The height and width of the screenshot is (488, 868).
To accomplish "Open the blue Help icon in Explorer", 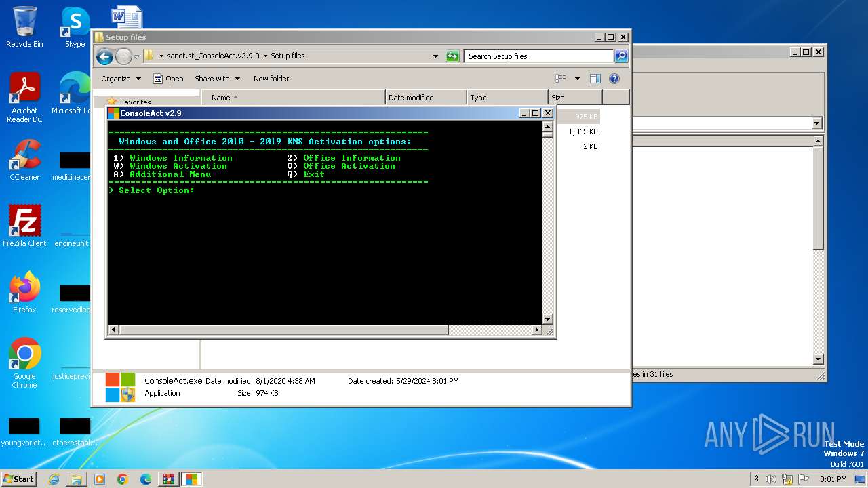I will (614, 79).
